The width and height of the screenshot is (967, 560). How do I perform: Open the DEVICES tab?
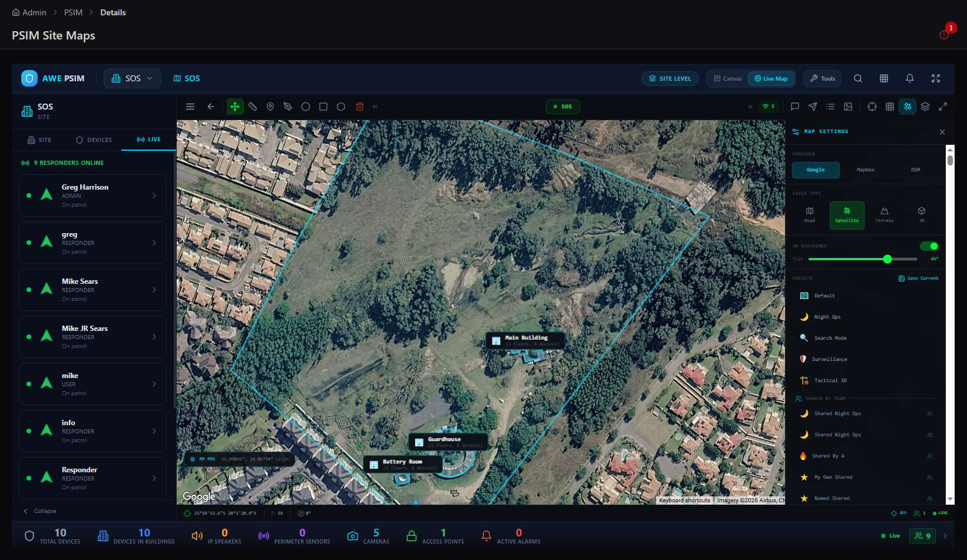(94, 140)
